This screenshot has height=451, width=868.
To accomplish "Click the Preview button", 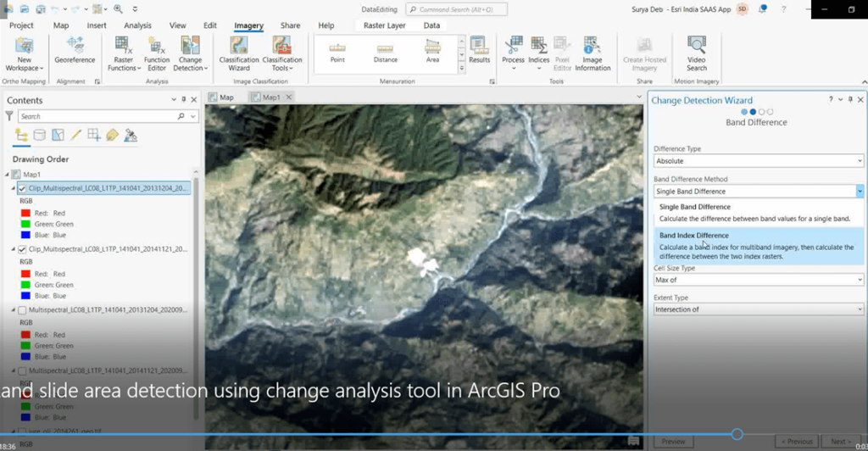I will (x=673, y=442).
